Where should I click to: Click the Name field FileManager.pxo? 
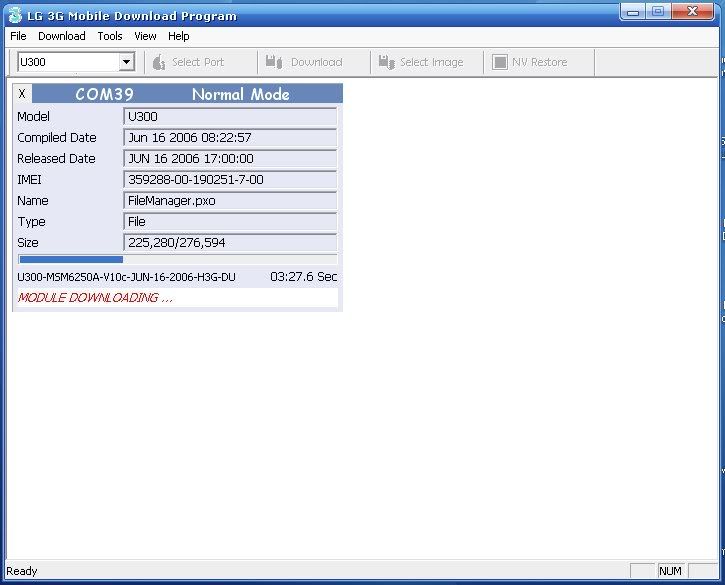230,201
